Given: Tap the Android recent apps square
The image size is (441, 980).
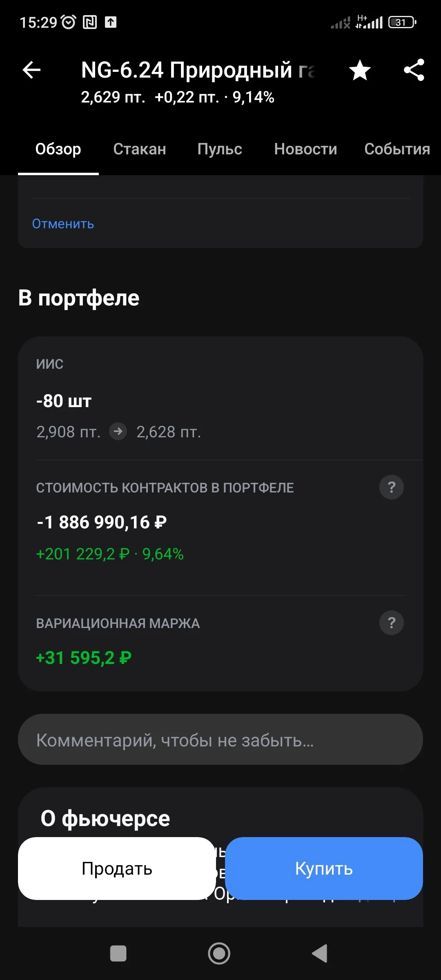Looking at the screenshot, I should point(118,954).
